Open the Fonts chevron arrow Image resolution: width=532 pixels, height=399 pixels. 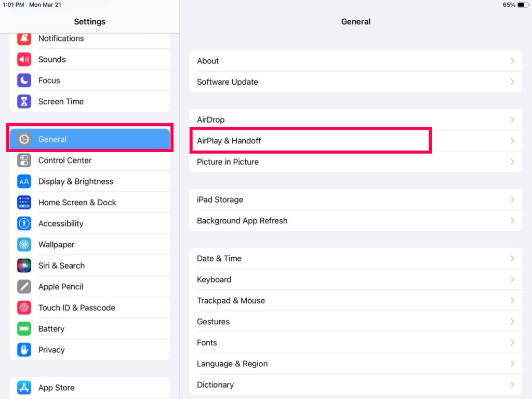pos(512,343)
